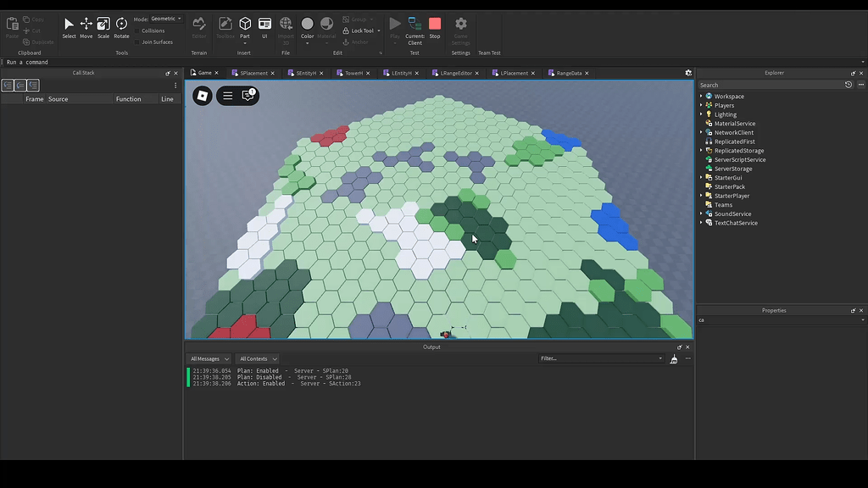Click the Filter input in the Output panel

pyautogui.click(x=602, y=358)
